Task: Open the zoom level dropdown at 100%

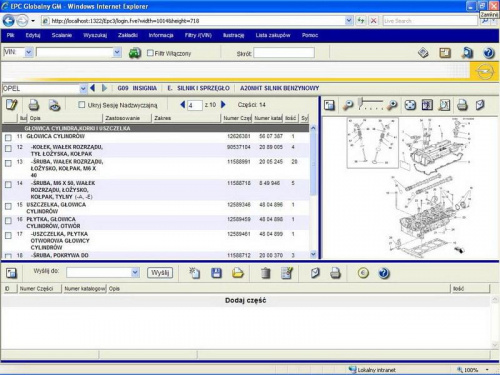Action: coord(487,370)
